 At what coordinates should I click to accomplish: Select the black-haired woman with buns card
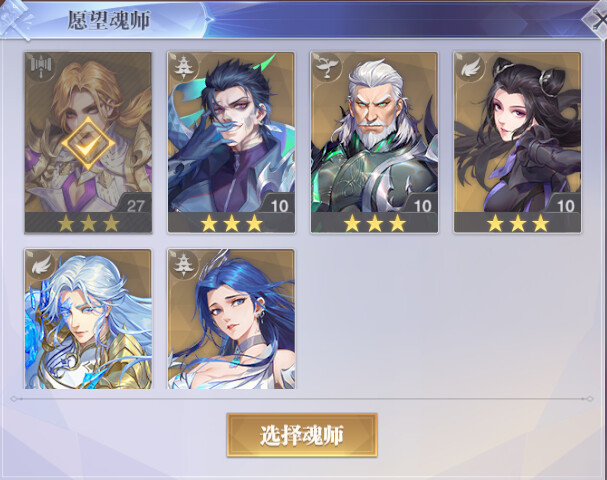click(517, 143)
